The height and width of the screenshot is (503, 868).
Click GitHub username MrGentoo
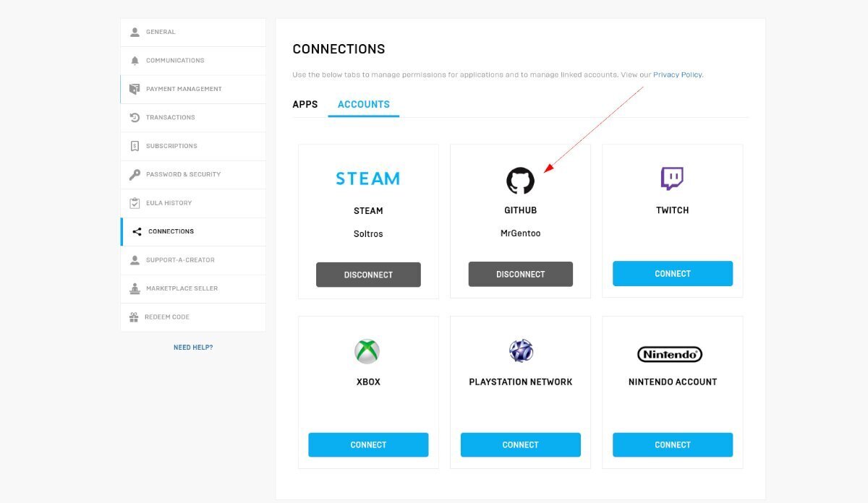point(520,233)
